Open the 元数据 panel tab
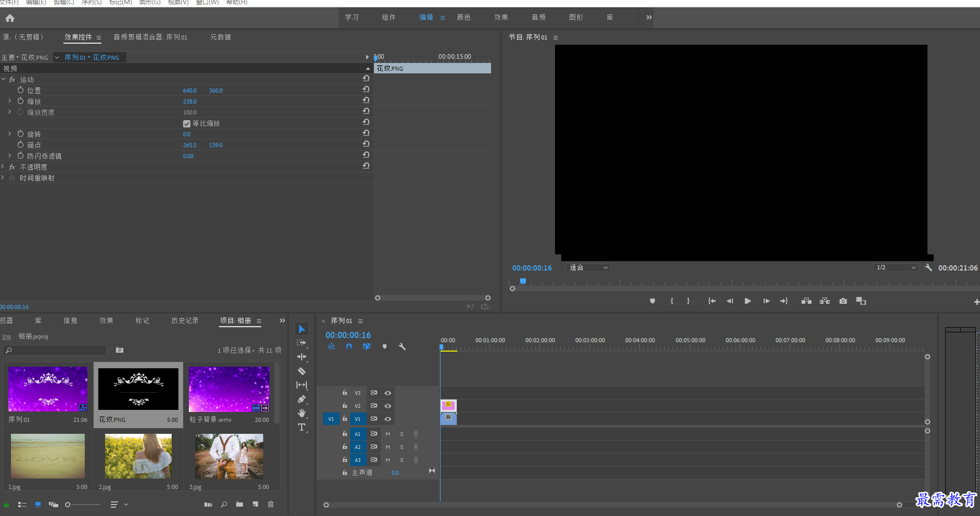980x516 pixels. point(221,37)
